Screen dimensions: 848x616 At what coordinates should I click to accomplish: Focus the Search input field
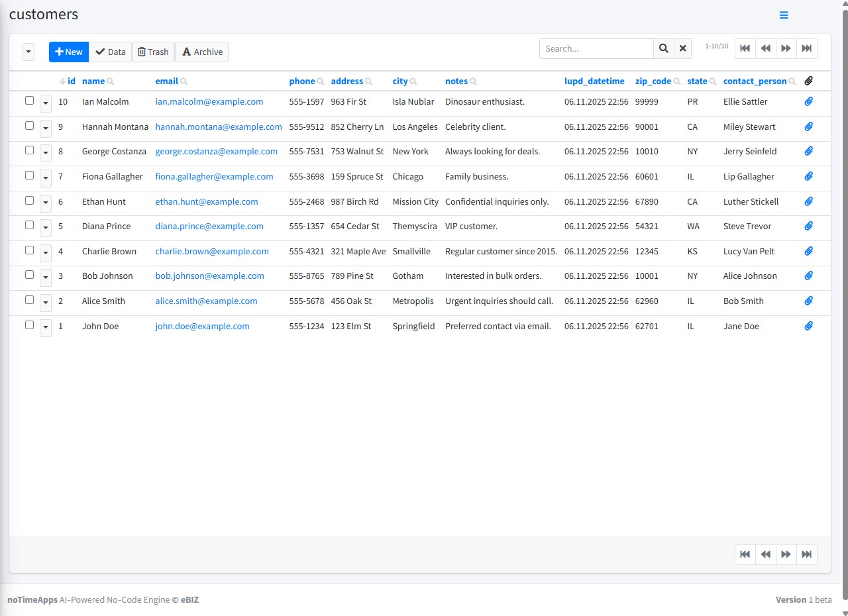(x=596, y=48)
